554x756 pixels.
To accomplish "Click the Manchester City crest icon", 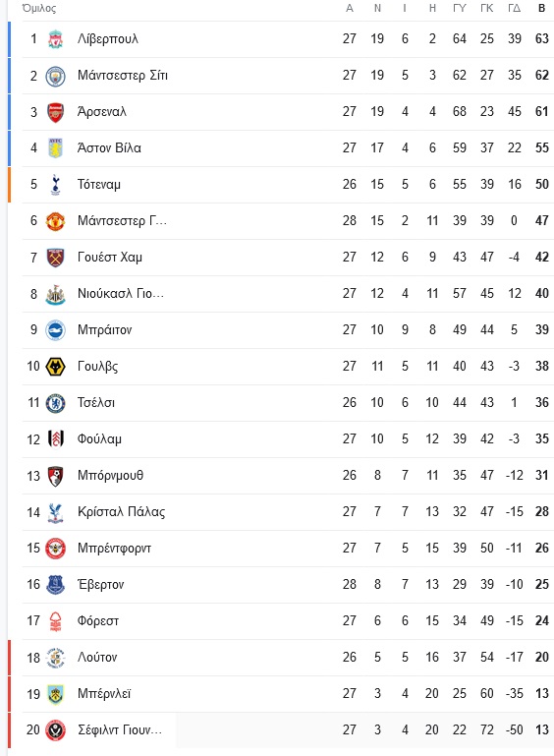I will click(55, 76).
